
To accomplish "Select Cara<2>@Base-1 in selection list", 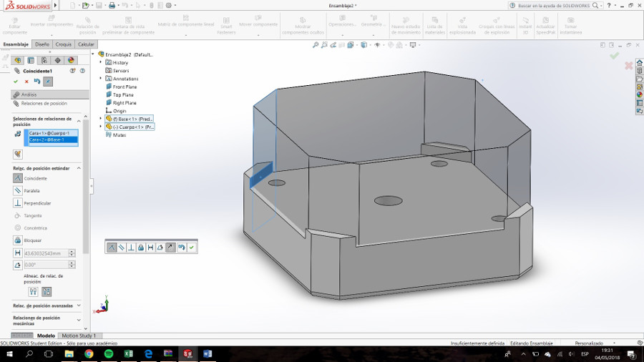I will (x=52, y=140).
